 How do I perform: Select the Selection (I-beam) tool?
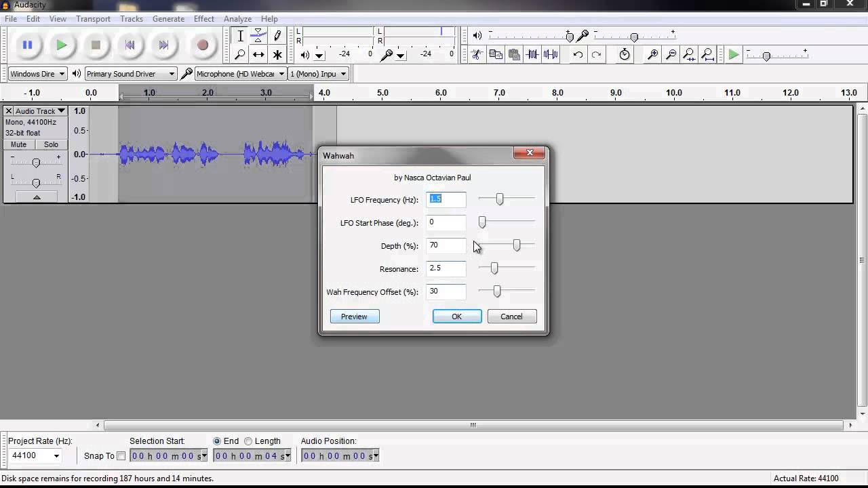pos(240,36)
